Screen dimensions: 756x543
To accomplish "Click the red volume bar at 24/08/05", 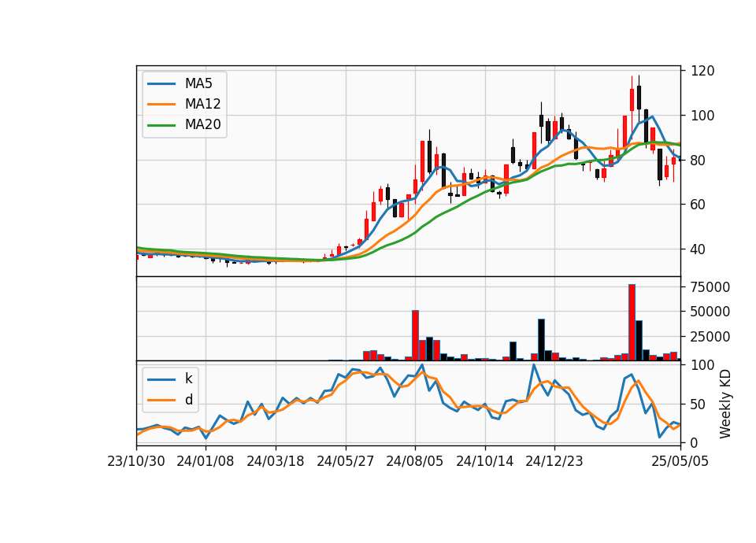I will point(415,335).
